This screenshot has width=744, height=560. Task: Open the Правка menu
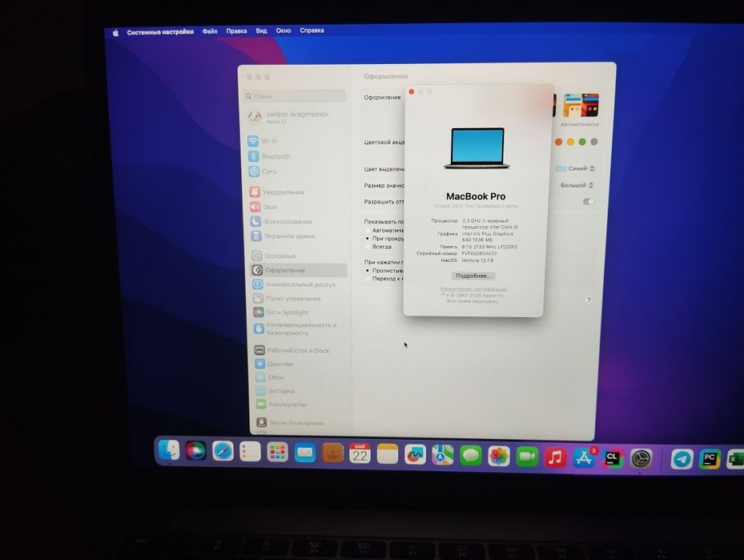coord(236,31)
